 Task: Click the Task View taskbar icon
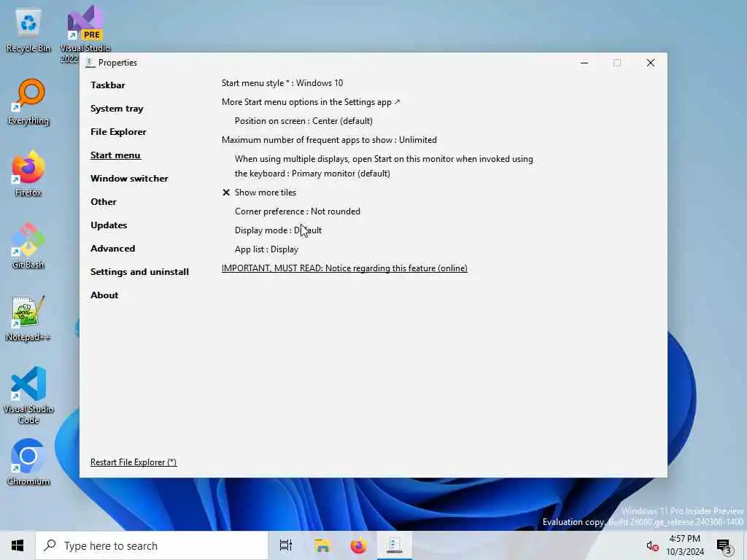285,545
